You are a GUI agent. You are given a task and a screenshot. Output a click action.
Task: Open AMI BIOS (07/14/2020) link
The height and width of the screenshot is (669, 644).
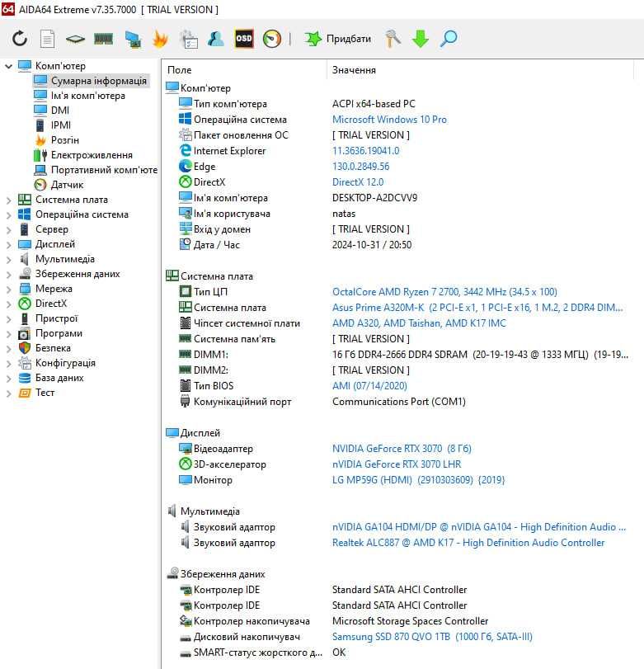click(x=369, y=386)
